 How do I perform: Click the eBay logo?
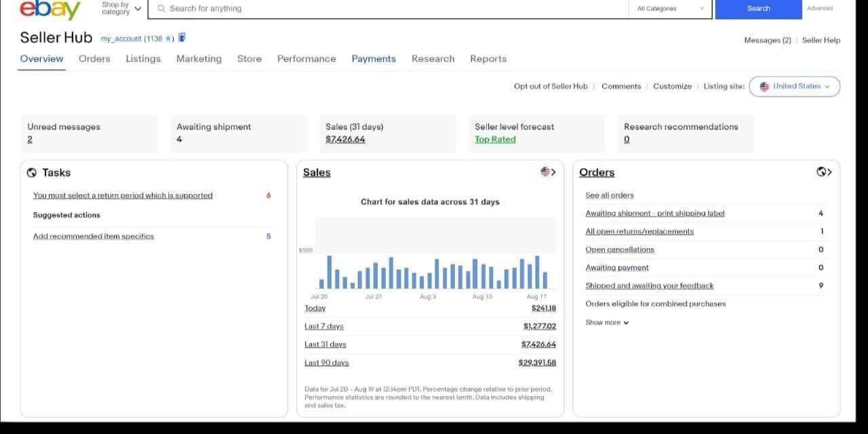click(50, 9)
